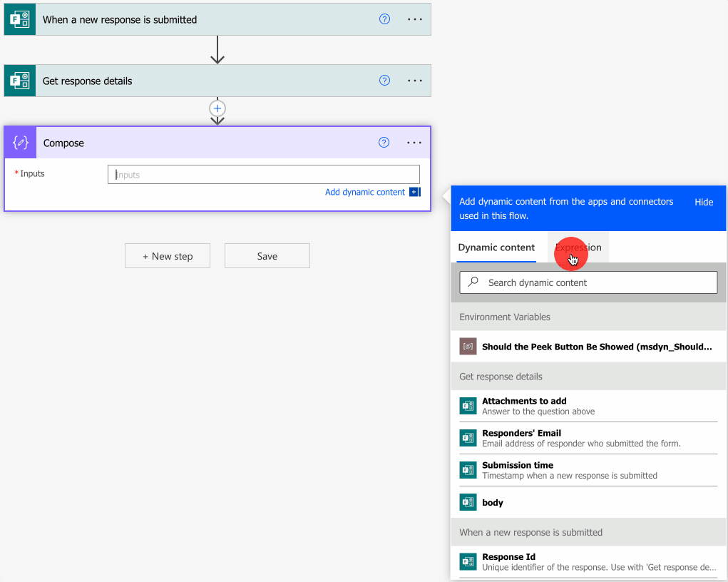This screenshot has width=728, height=582.
Task: Click help icon on new response trigger
Action: [x=384, y=19]
